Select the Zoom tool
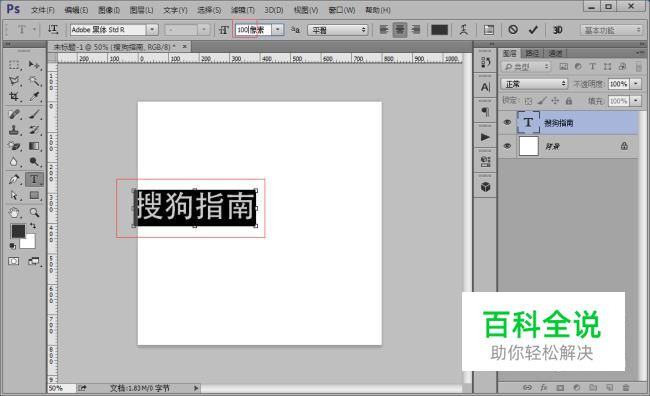Screen dimensions: 650x396 [34, 213]
